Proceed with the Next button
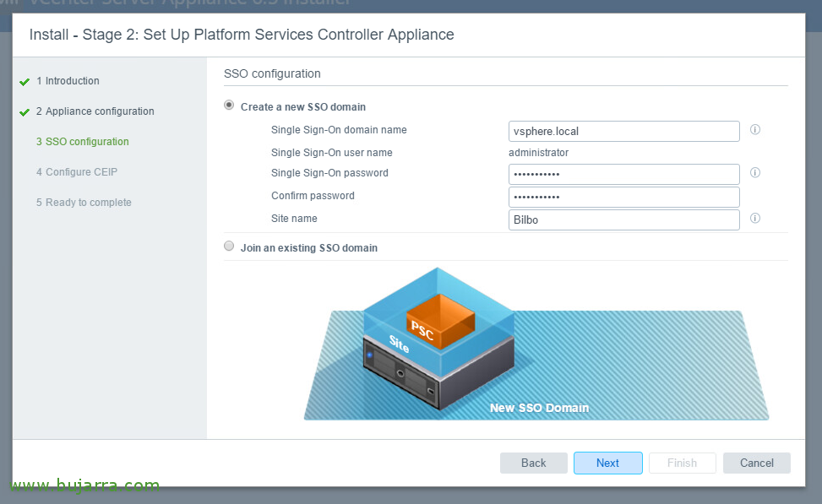 point(608,463)
